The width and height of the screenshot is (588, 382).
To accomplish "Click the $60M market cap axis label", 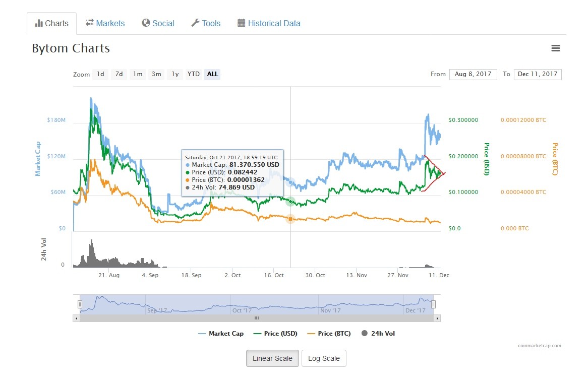I will [58, 192].
